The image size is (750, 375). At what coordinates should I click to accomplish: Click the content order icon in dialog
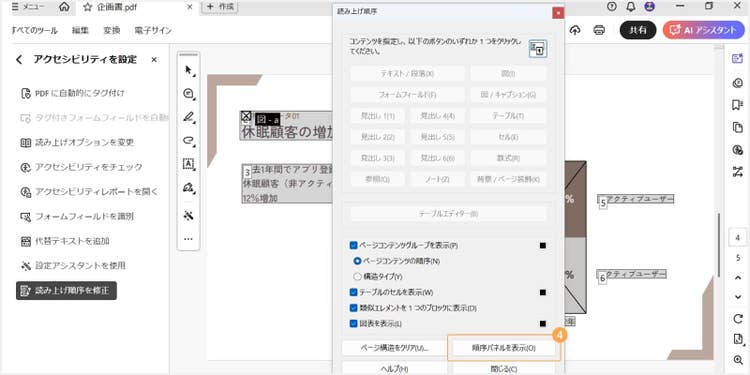pos(538,49)
